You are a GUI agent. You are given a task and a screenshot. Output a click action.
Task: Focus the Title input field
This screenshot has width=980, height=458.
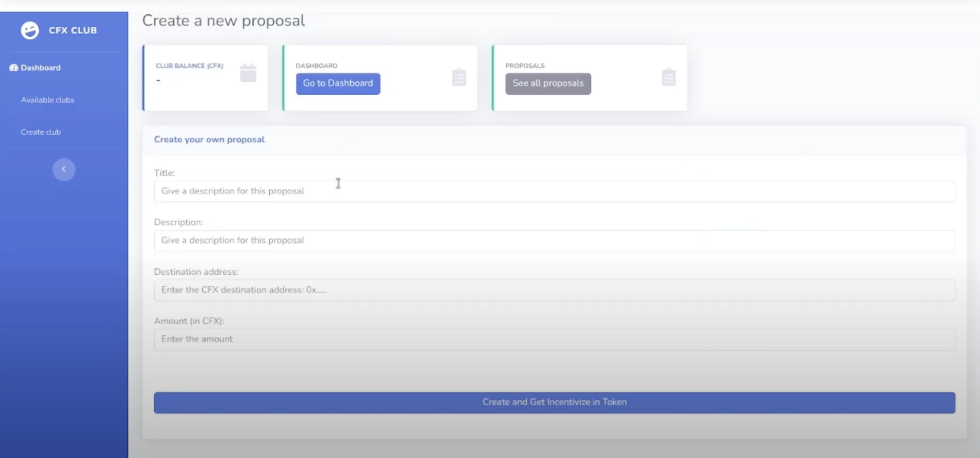coord(554,191)
